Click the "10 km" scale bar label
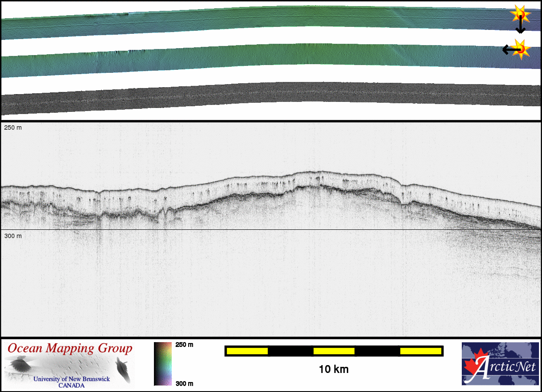542x392 pixels. 333,369
